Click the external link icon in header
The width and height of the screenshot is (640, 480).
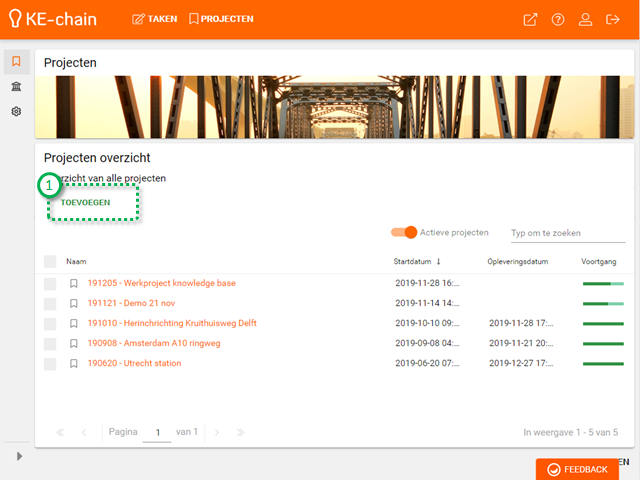pyautogui.click(x=530, y=19)
